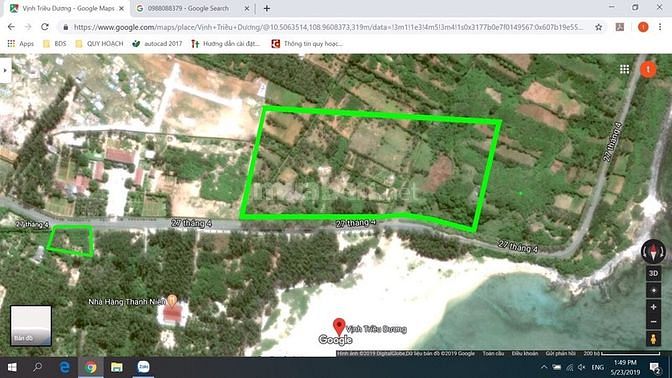672x378 pixels.
Task: Open the BDS bookmarks folder
Action: pos(54,43)
